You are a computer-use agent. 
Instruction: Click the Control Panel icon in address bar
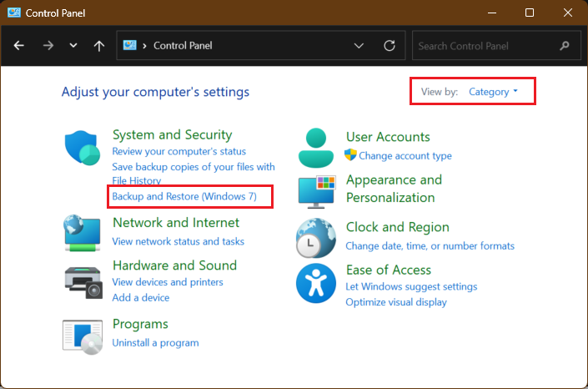pos(130,45)
